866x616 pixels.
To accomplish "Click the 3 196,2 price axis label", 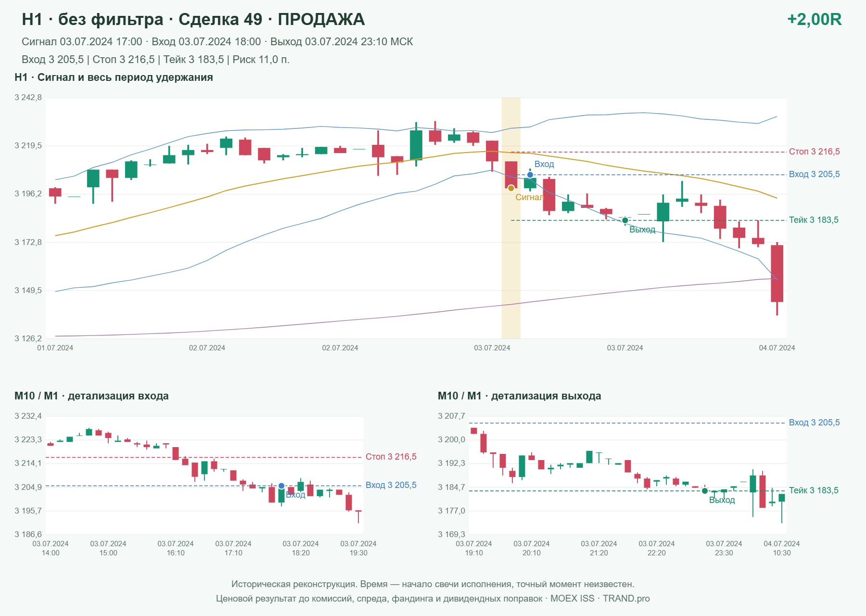I will click(x=28, y=194).
